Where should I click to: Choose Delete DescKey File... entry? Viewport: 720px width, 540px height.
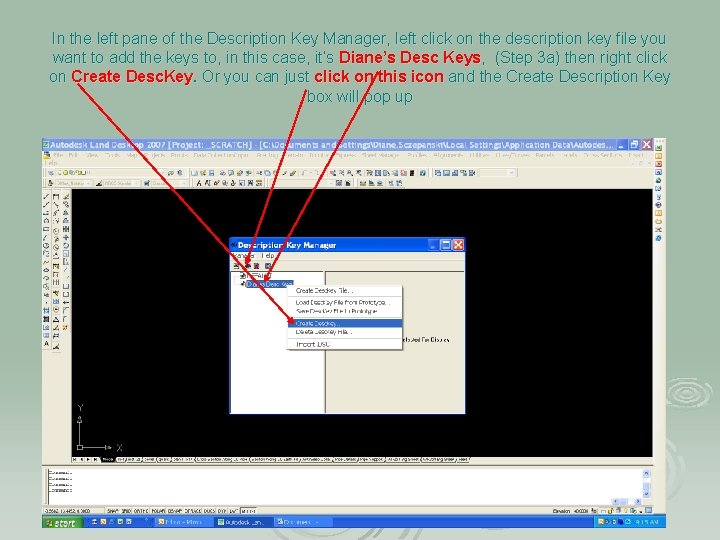[x=344, y=332]
